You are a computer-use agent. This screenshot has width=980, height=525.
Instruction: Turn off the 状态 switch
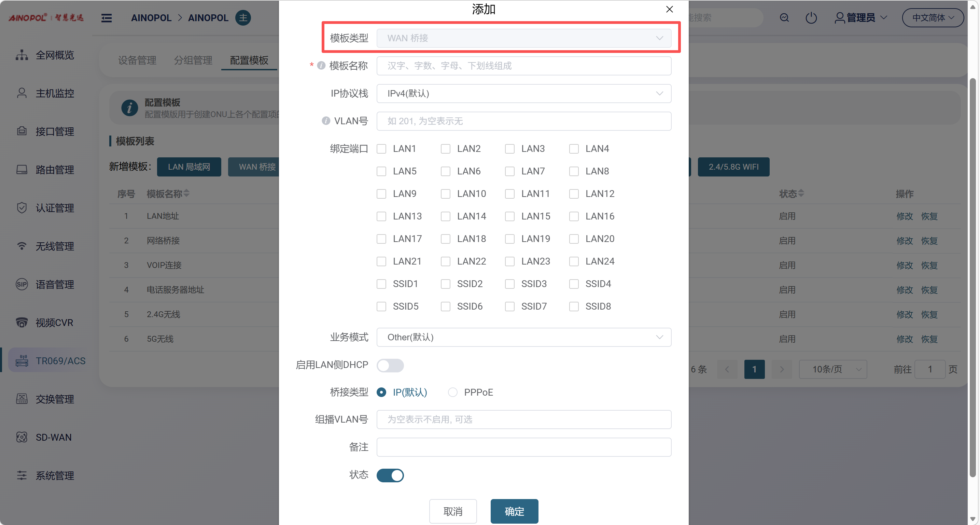coord(390,475)
